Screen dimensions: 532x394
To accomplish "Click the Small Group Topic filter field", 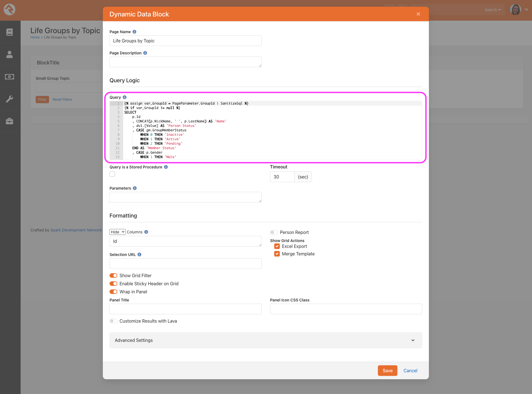I will coord(69,87).
